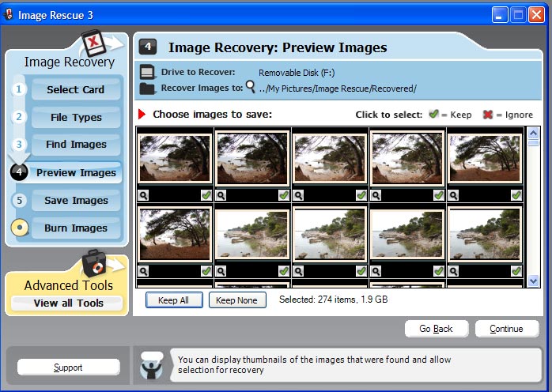Go to step 3 Find Images
Image resolution: width=552 pixels, height=392 pixels.
(x=76, y=145)
